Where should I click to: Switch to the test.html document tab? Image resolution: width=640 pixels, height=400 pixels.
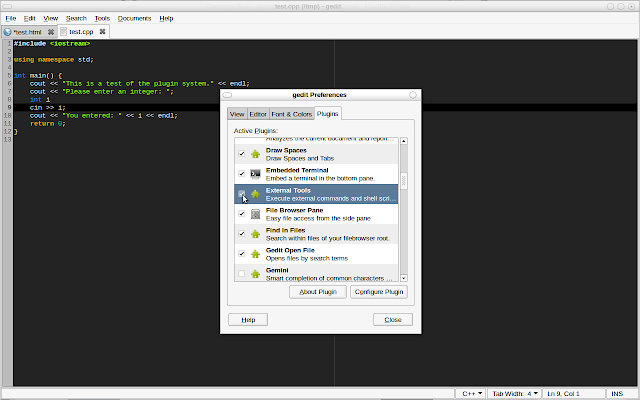(27, 32)
